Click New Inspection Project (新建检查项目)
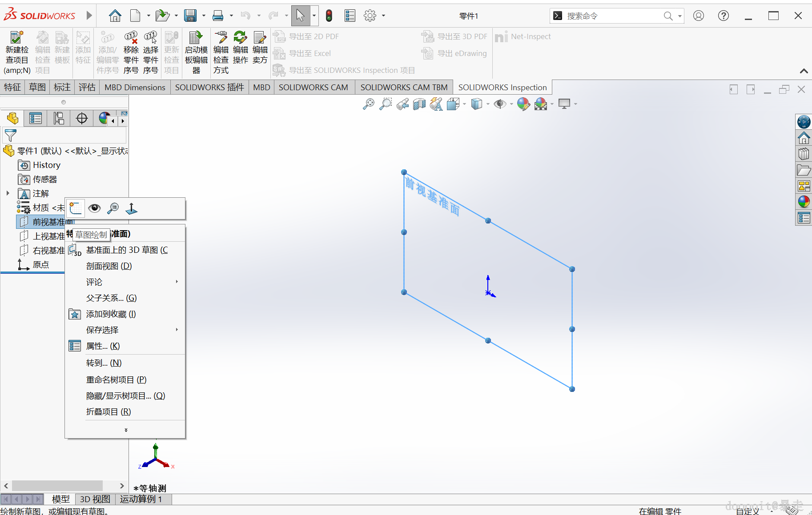 coord(17,53)
